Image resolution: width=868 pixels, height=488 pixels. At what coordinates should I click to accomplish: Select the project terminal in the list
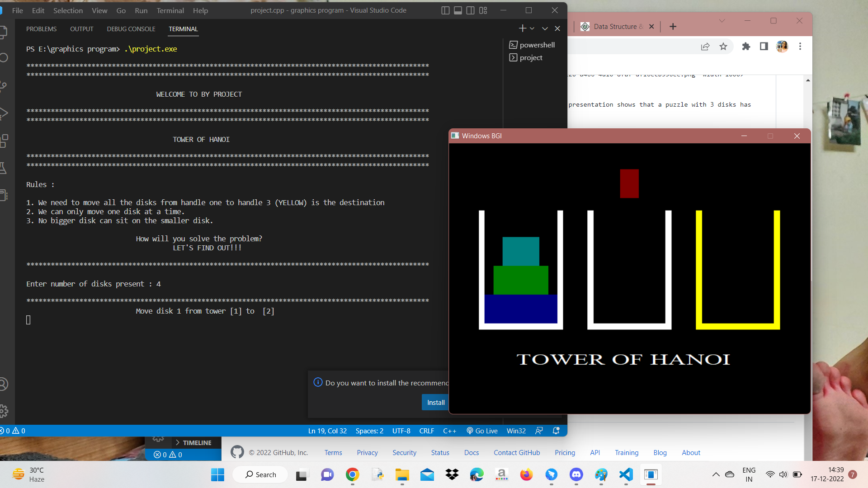point(531,57)
